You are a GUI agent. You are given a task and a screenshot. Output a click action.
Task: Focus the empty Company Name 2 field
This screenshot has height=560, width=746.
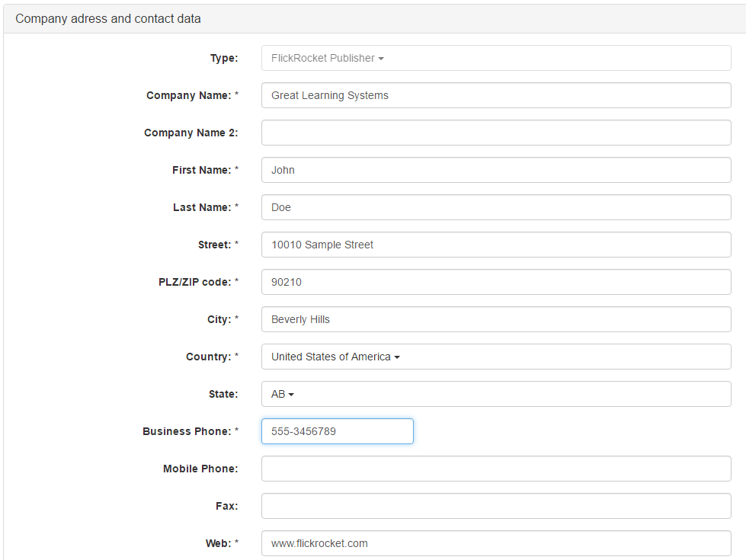pyautogui.click(x=495, y=133)
